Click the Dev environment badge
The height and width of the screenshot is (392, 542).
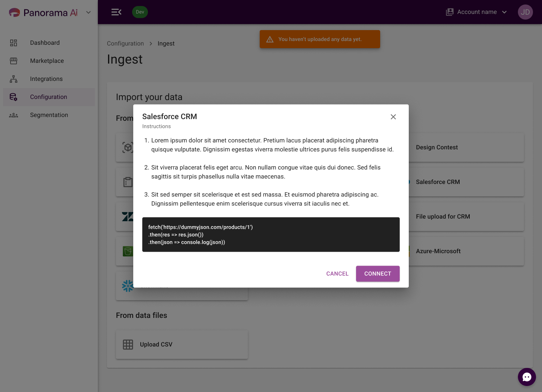tap(140, 12)
